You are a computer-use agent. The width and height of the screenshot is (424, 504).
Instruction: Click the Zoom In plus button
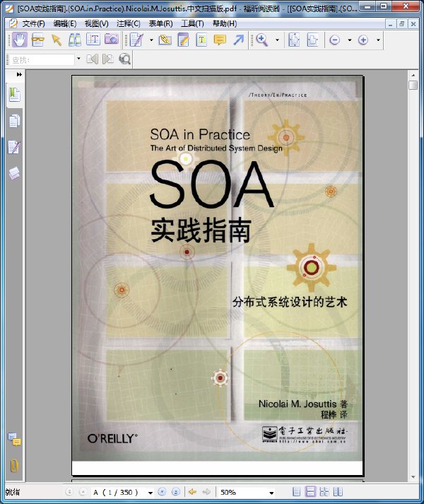(363, 40)
